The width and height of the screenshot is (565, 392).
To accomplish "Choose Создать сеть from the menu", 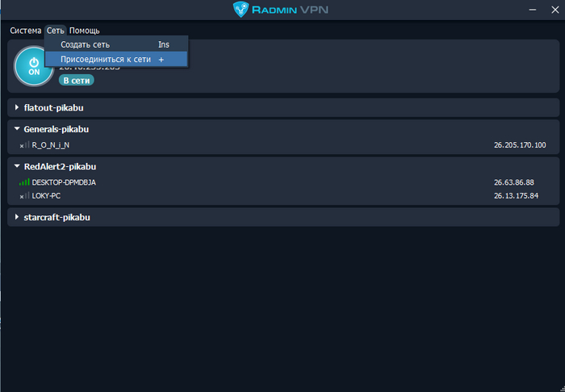I will (x=116, y=44).
